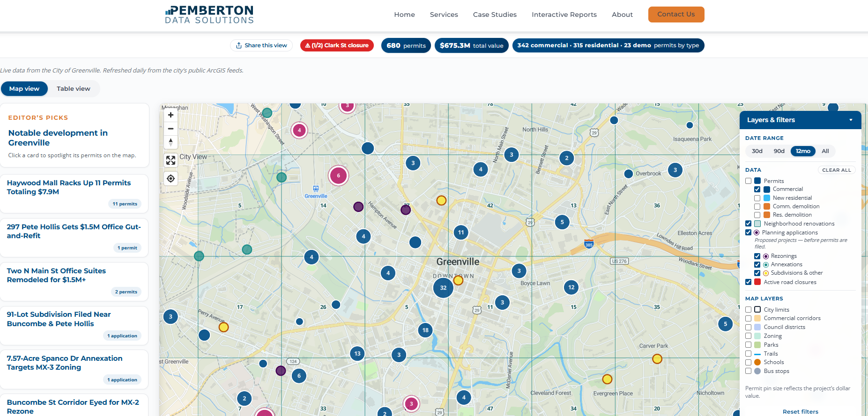Enable the Permits checkbox
Screen dimensions: 868x416
coord(748,181)
